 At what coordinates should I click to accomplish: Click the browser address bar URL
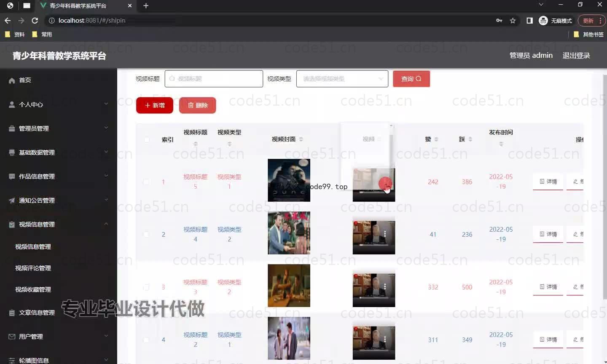tap(92, 20)
